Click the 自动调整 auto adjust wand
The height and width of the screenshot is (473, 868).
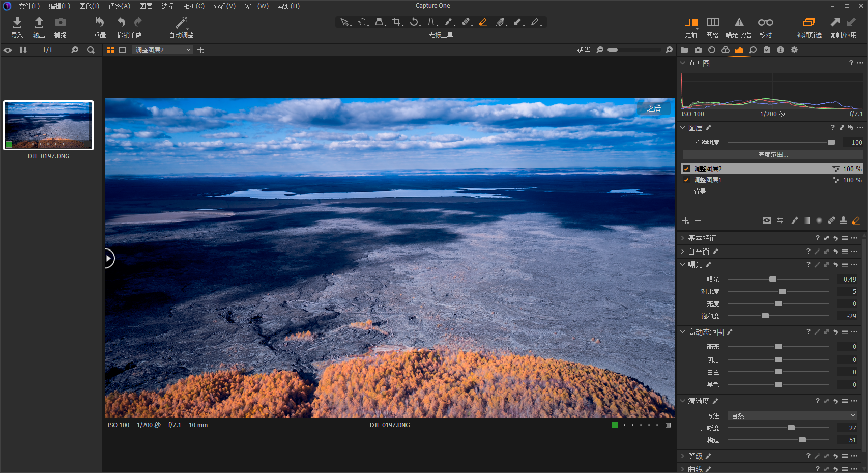coord(182,22)
